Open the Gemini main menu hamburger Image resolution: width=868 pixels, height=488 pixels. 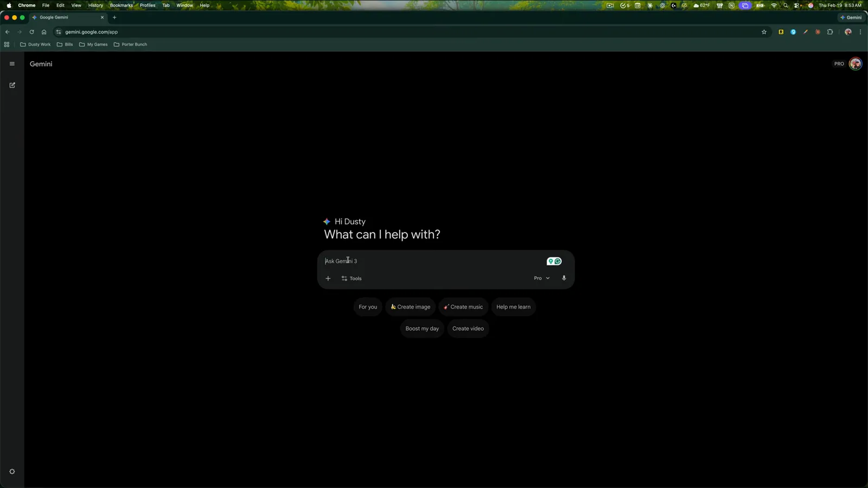point(12,64)
